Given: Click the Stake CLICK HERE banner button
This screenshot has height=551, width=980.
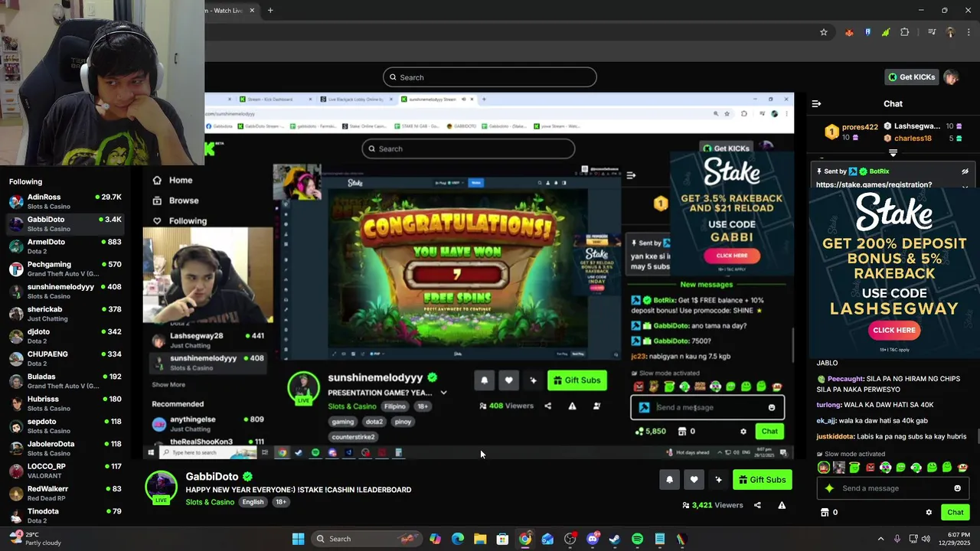Looking at the screenshot, I should point(894,330).
